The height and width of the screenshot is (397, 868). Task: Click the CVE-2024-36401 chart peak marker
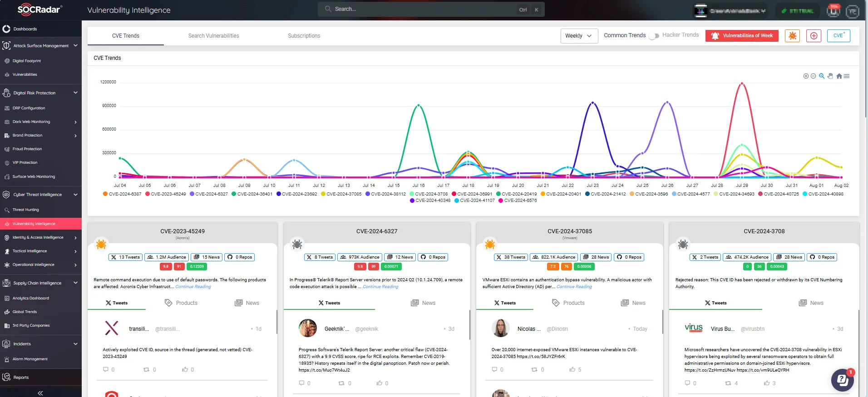coord(419,106)
